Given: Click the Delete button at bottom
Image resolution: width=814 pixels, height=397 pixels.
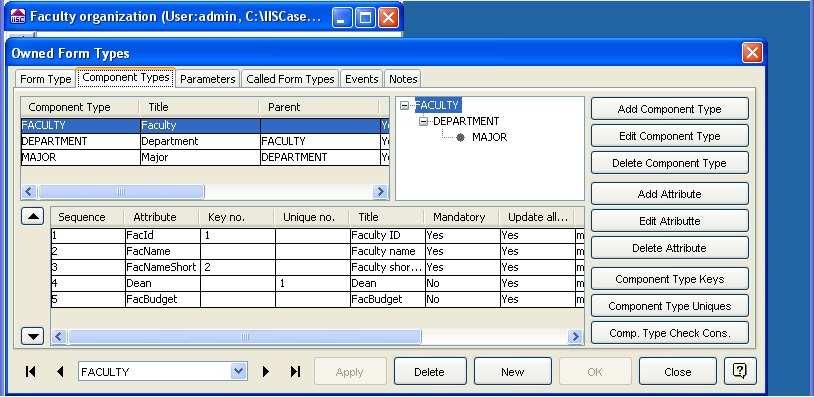Looking at the screenshot, I should (430, 372).
